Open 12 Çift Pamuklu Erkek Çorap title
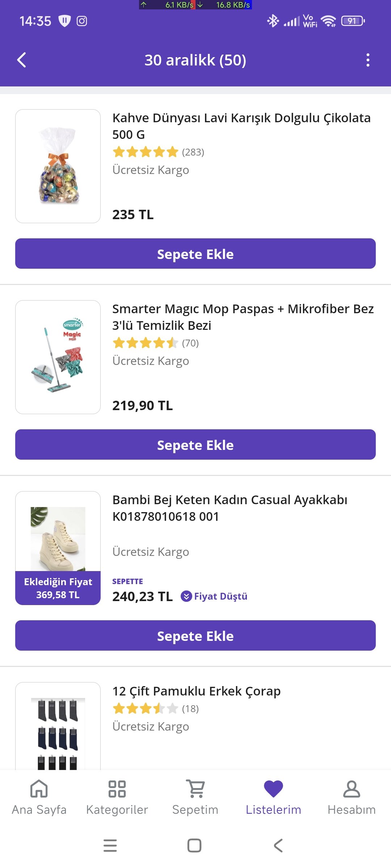The image size is (391, 868). point(196,691)
